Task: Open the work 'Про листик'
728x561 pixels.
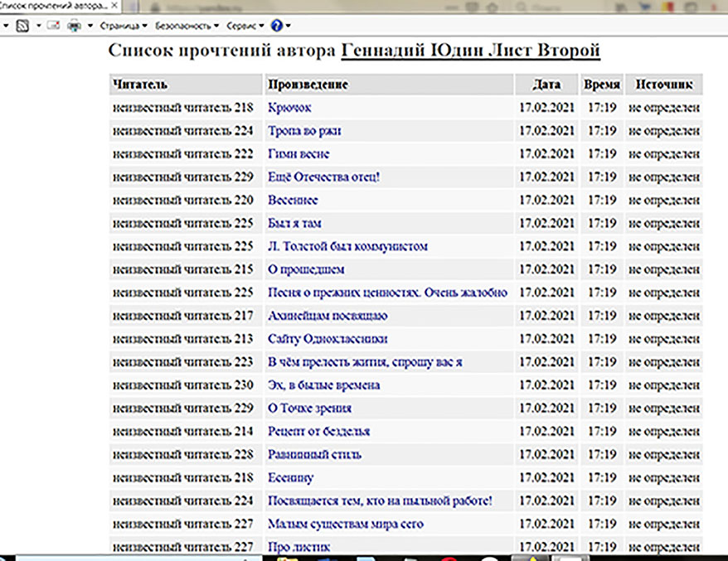Action: coord(299,548)
